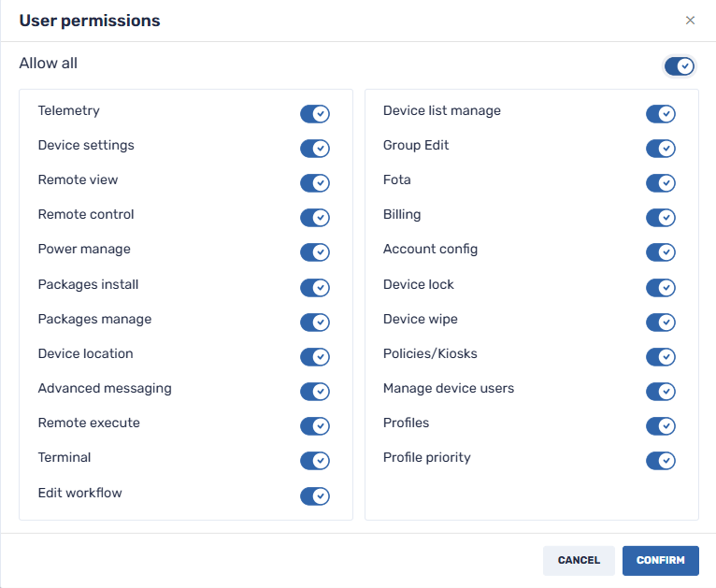Close the User permissions dialog
The image size is (716, 588).
click(690, 21)
